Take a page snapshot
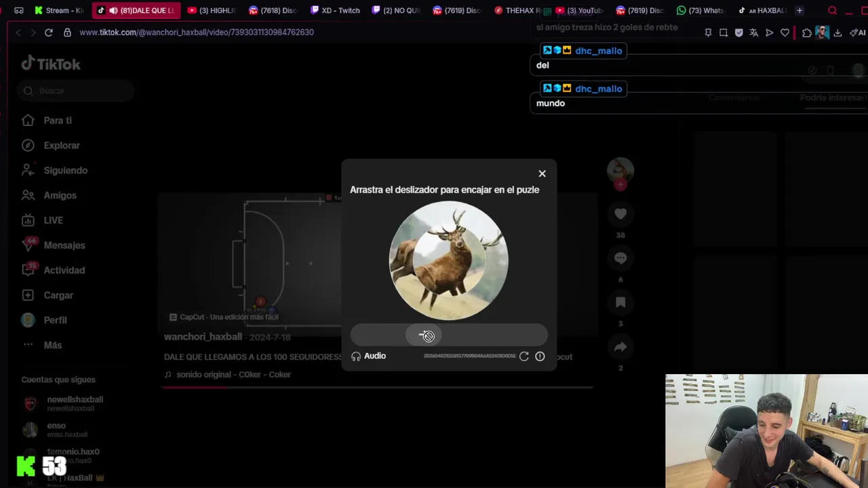Viewport: 868px width, 488px height. 724,33
